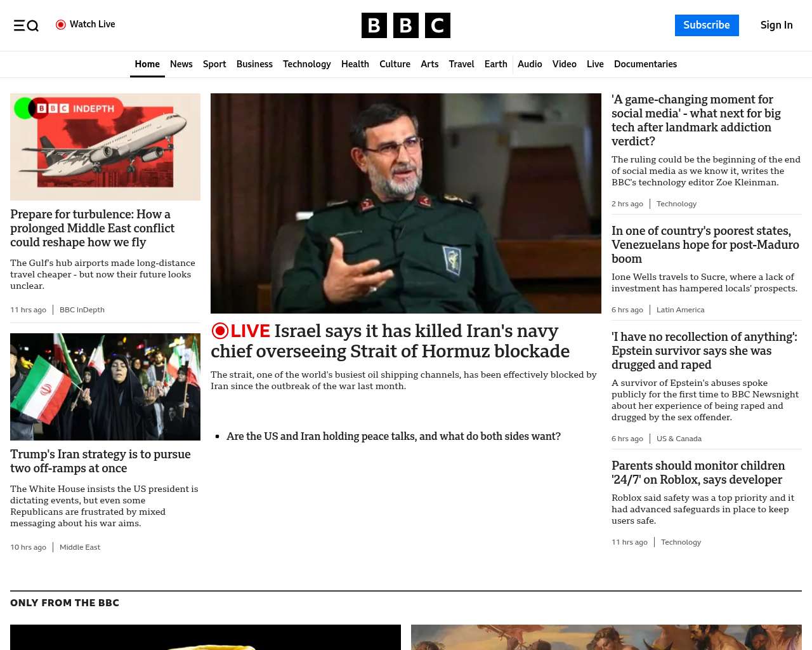812x650 pixels.
Task: Open the Sport tab
Action: coord(214,64)
